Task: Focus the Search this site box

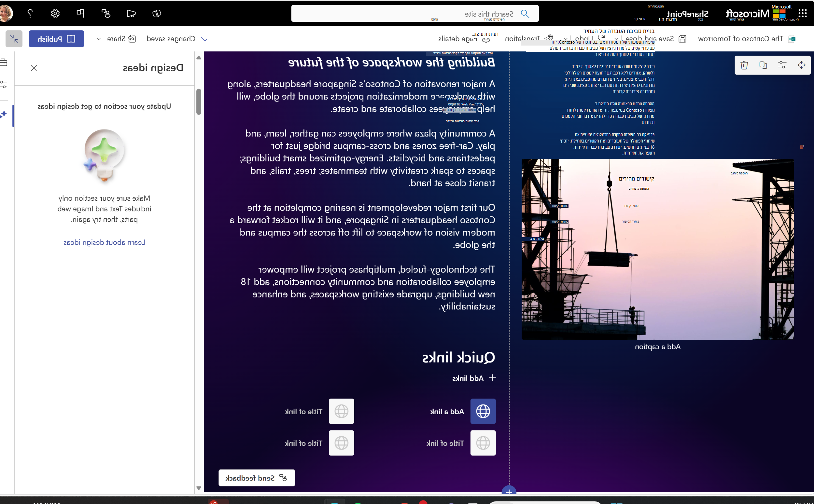Action: pyautogui.click(x=415, y=13)
